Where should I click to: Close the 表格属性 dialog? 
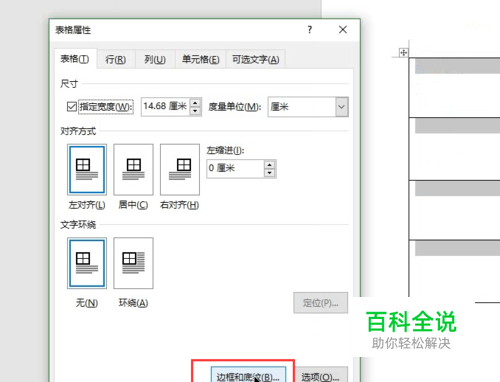click(x=343, y=30)
